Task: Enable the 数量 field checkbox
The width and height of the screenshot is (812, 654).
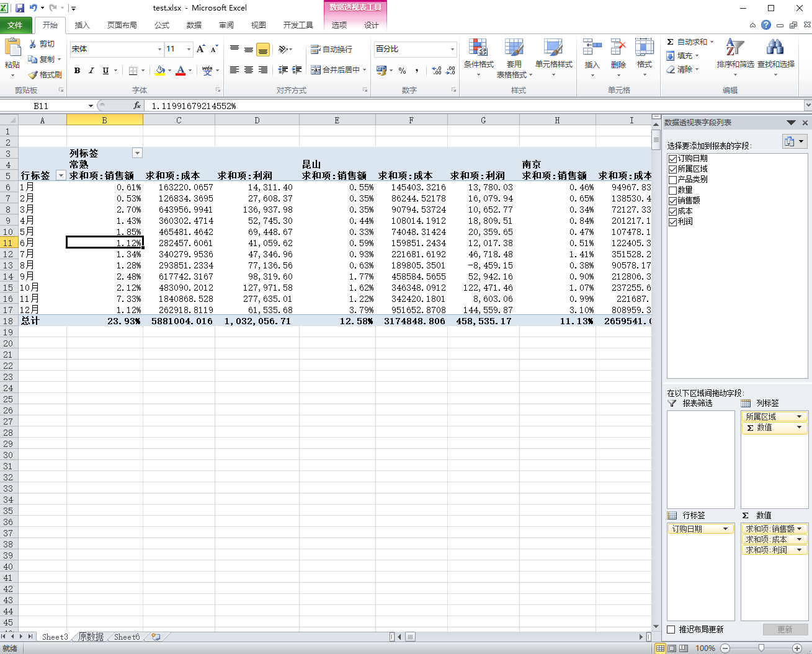Action: pos(672,190)
